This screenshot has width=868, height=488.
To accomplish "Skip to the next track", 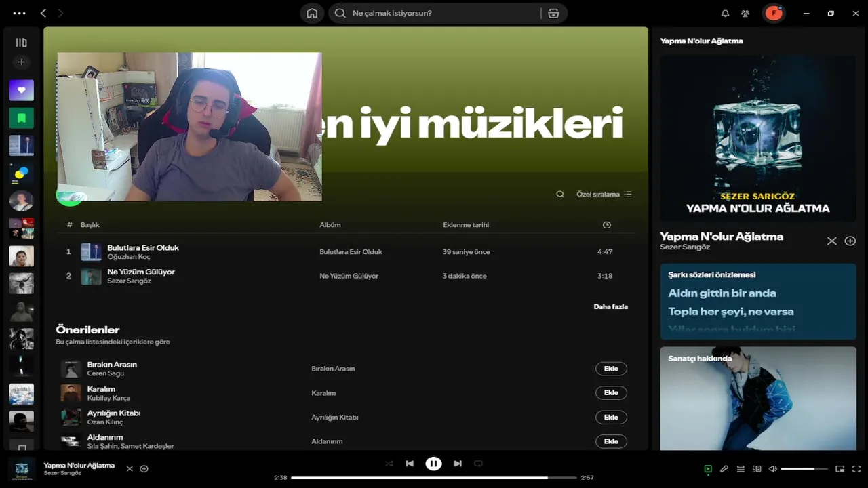I will (x=458, y=464).
